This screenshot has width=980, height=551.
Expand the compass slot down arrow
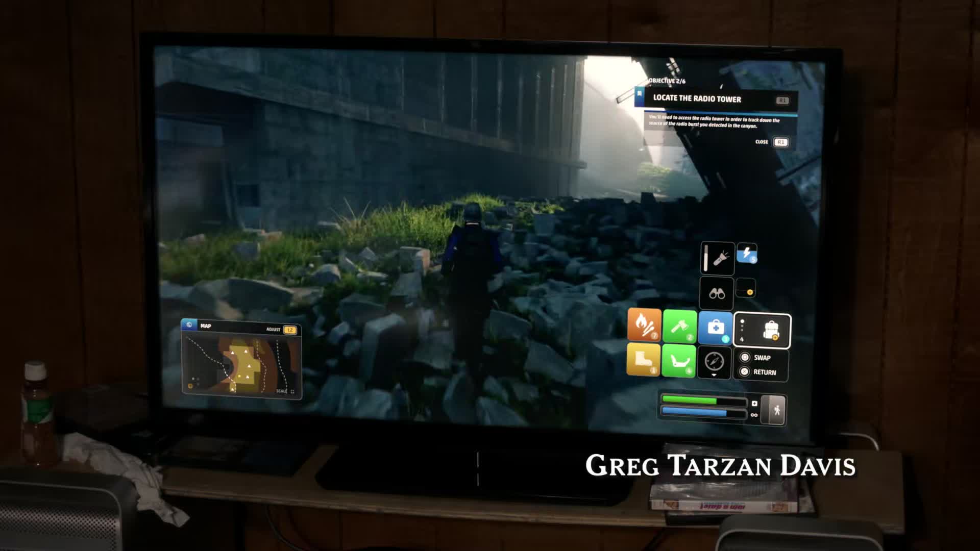coord(714,375)
